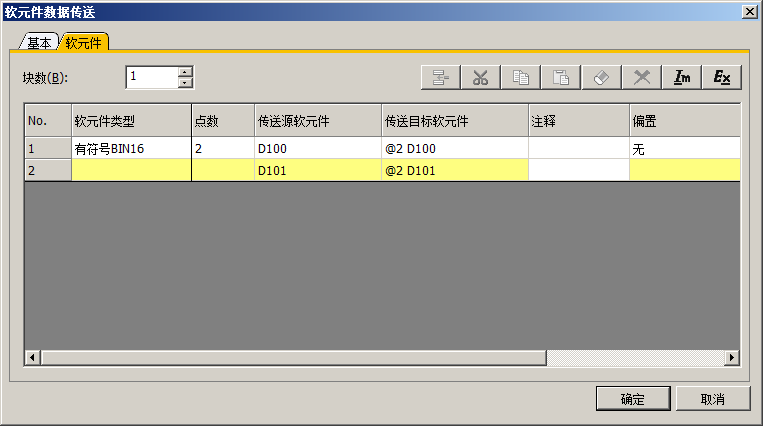This screenshot has width=763, height=426.
Task: Click the copy icon in toolbar
Action: pyautogui.click(x=520, y=78)
